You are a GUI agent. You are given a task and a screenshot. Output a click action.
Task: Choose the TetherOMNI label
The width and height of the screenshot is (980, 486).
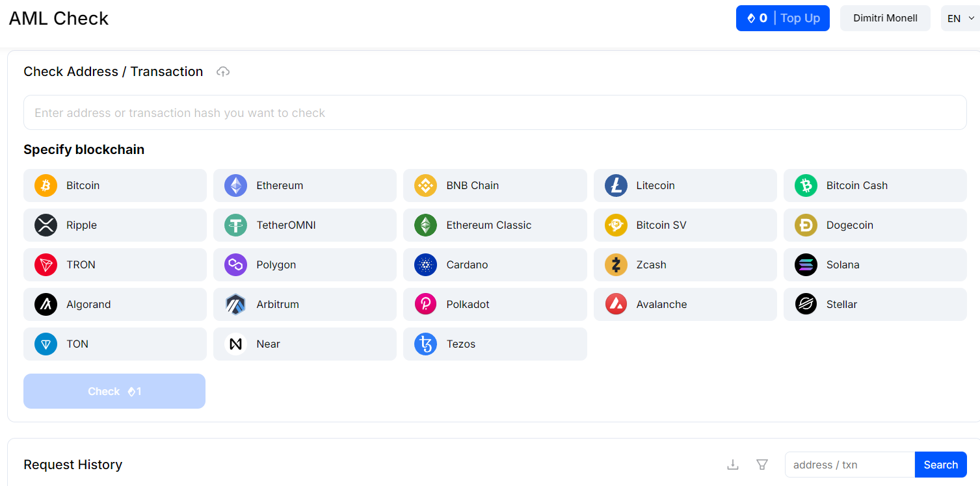coord(286,225)
